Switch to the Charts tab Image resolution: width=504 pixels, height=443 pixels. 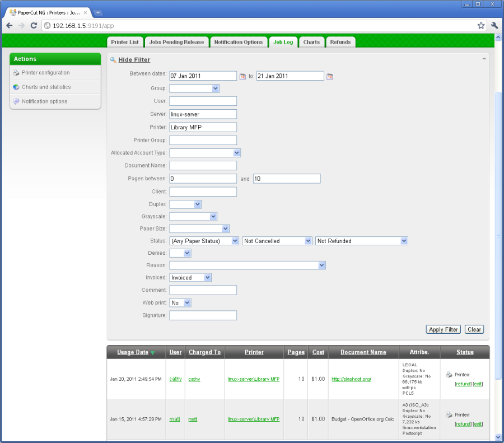(x=311, y=42)
